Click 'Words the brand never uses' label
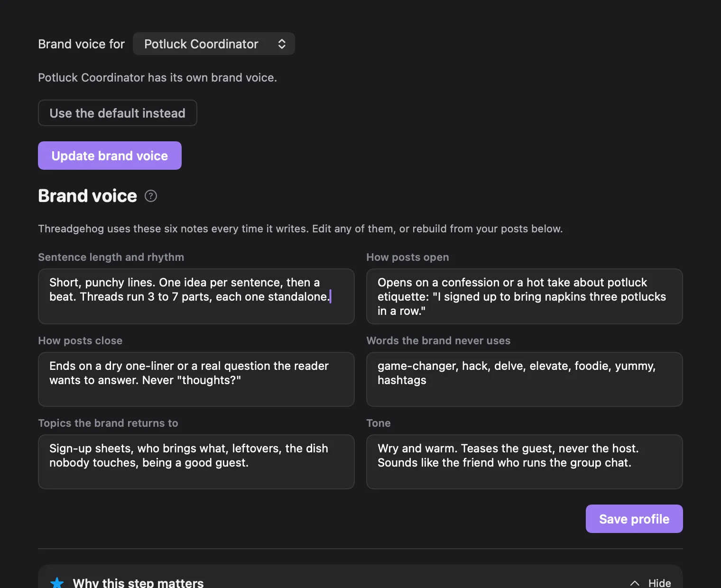 (x=438, y=340)
